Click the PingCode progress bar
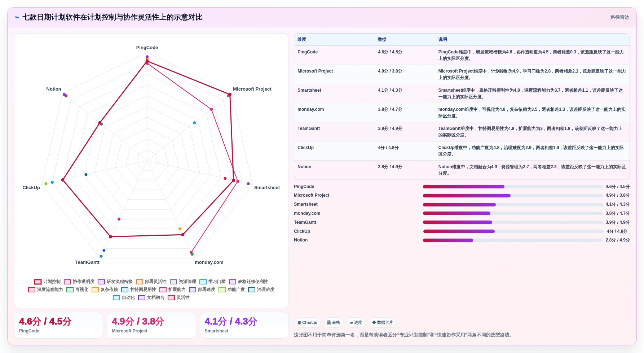The height and width of the screenshot is (353, 644). pyautogui.click(x=513, y=187)
